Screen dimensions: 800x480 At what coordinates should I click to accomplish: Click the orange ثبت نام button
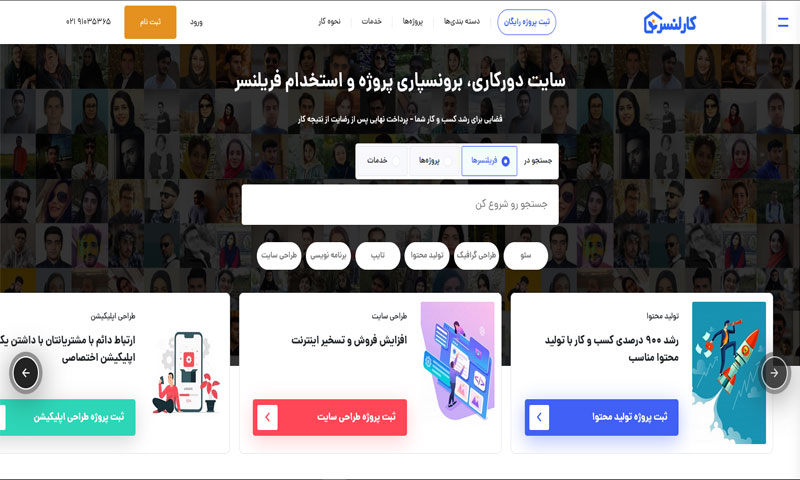150,22
